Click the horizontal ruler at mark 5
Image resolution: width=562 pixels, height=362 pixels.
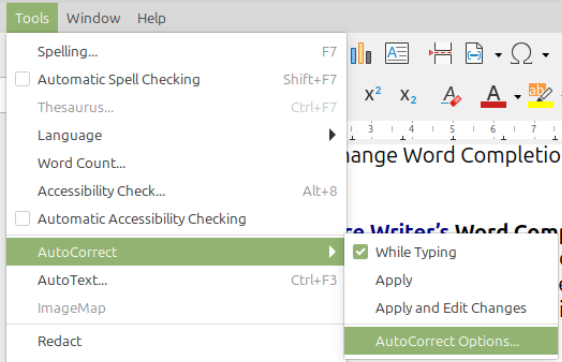[x=452, y=129]
